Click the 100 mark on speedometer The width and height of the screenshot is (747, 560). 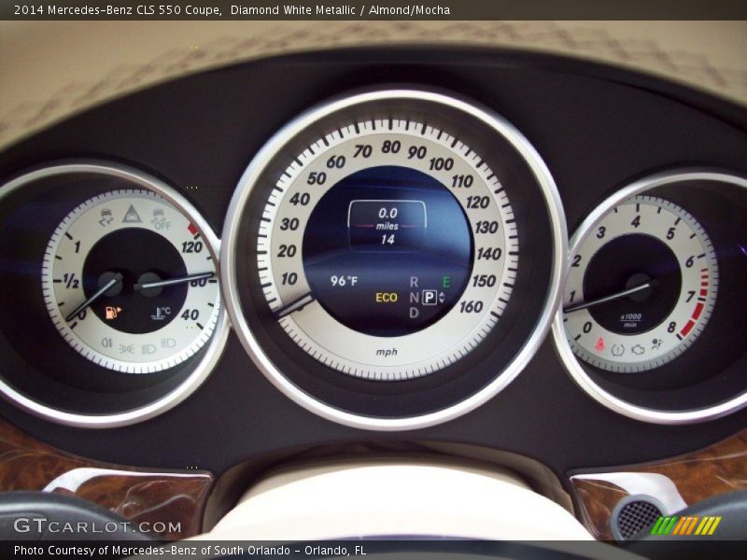(x=441, y=164)
